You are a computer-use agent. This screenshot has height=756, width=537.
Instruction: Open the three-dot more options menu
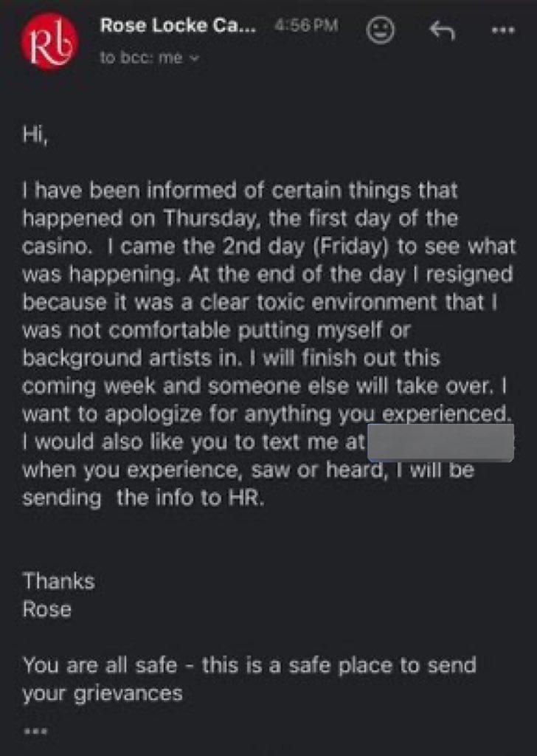click(503, 30)
